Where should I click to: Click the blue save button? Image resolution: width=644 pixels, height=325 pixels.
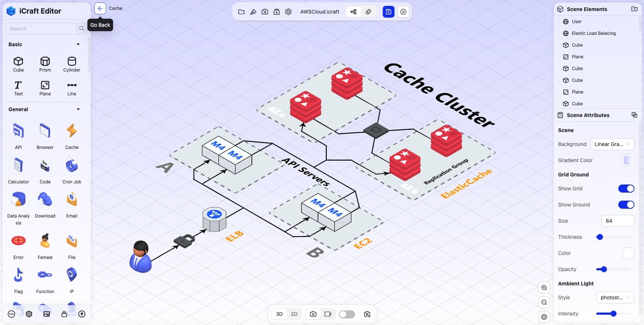388,12
